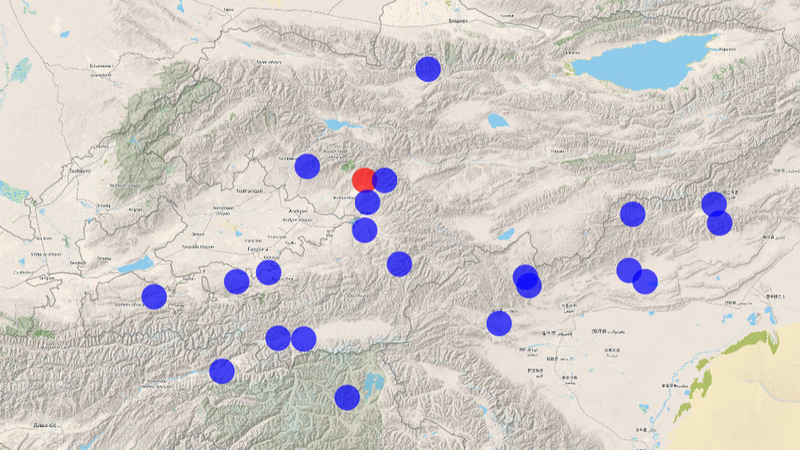Click the lower blue marker of the far-east pair
This screenshot has width=800, height=450.
pyautogui.click(x=720, y=223)
